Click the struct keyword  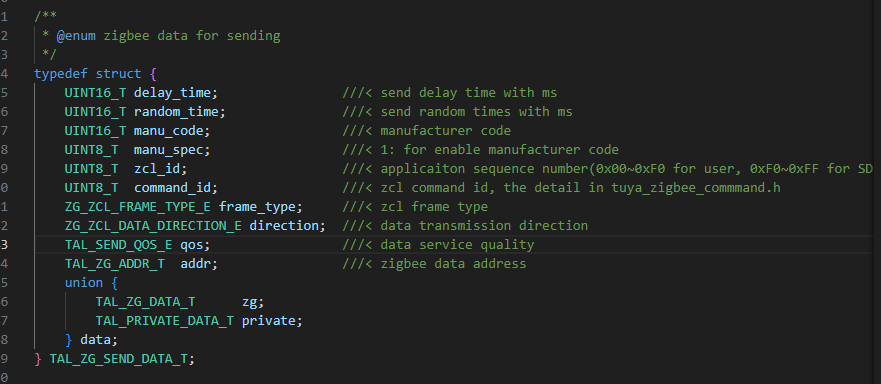tap(119, 74)
